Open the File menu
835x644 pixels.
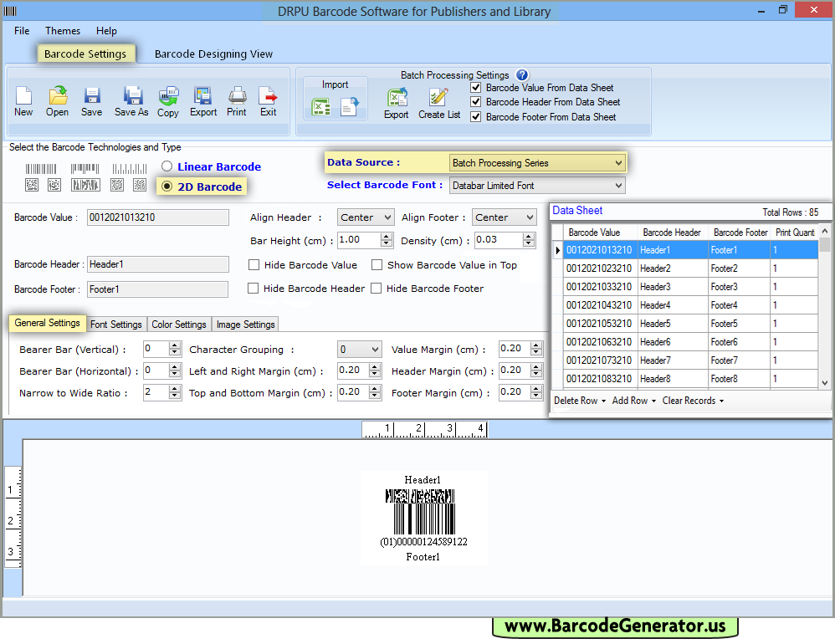(22, 30)
